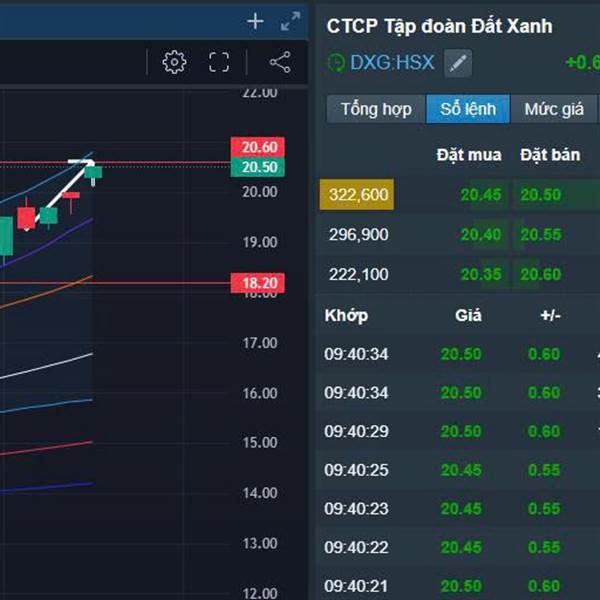Click the Giá column header
600x600 pixels.
(x=468, y=316)
